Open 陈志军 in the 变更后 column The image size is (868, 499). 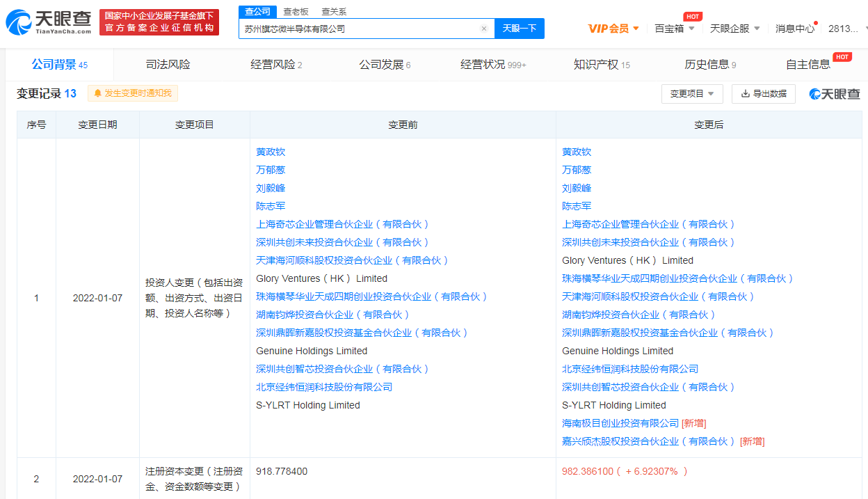tap(577, 206)
